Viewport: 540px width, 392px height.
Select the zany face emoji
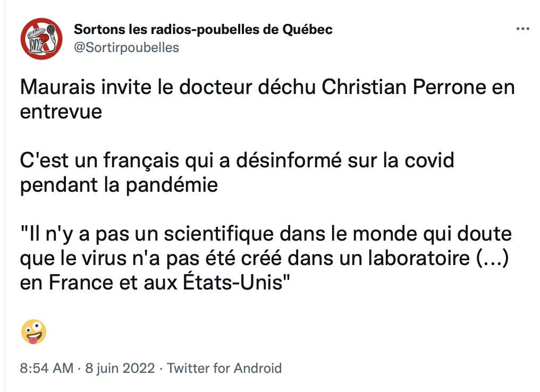33,332
